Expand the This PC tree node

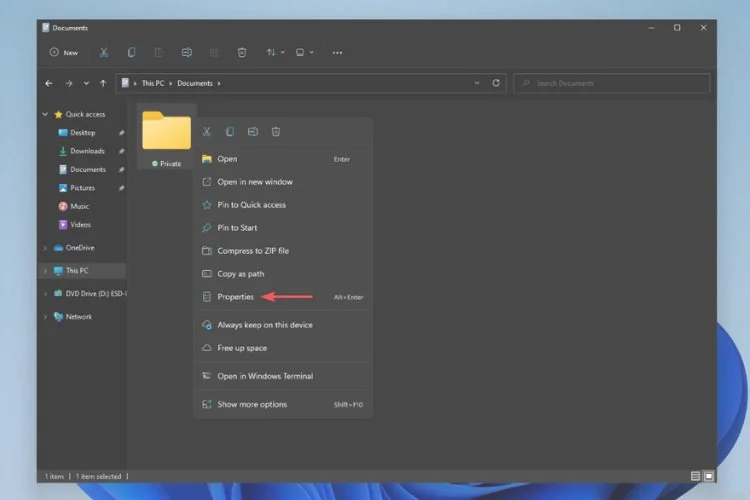(45, 271)
